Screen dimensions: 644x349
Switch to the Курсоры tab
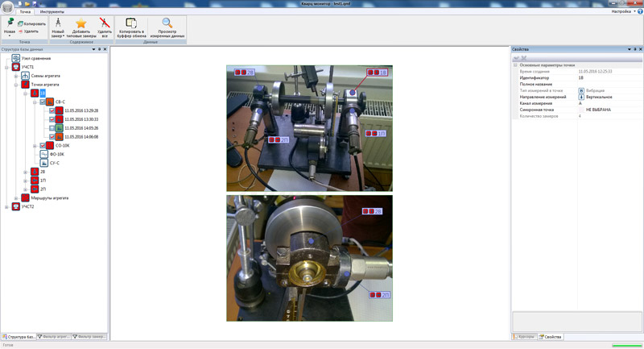524,337
